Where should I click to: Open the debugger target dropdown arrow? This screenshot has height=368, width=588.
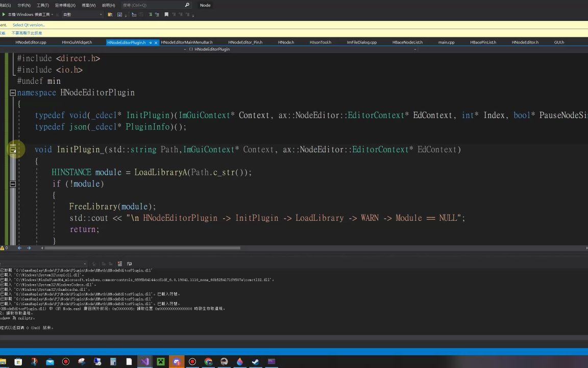[53, 15]
